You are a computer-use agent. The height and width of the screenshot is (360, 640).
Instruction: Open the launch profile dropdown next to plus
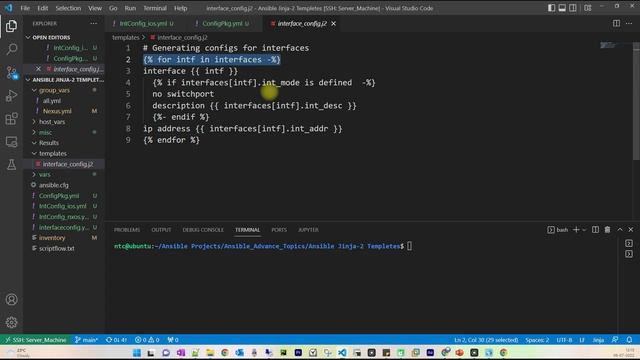click(x=584, y=230)
